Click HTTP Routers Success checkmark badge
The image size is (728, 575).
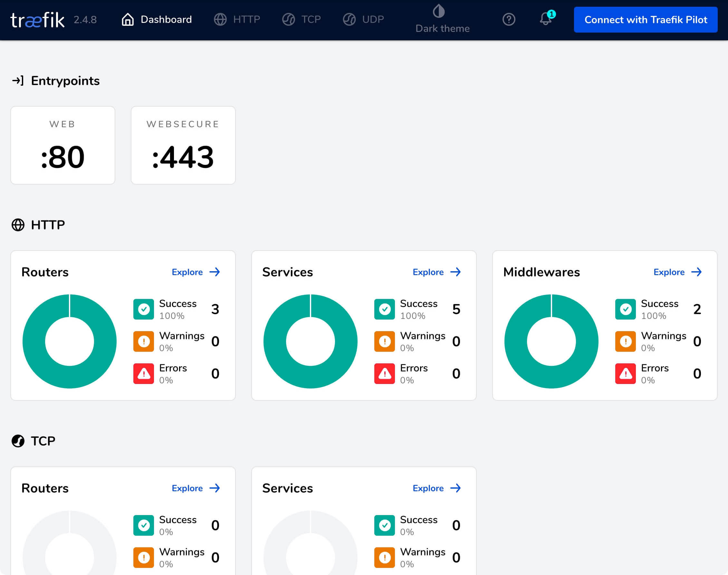144,309
